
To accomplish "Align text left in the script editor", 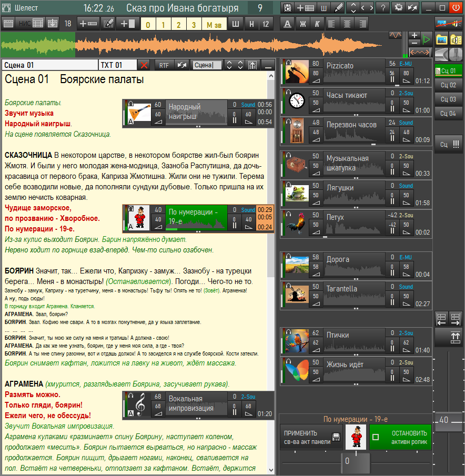I will click(332, 24).
